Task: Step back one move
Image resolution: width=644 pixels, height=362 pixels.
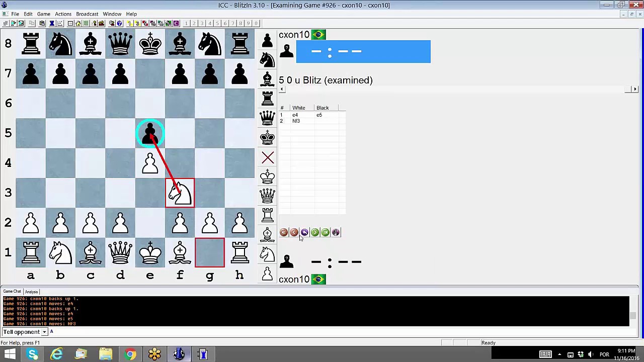Action: (294, 232)
